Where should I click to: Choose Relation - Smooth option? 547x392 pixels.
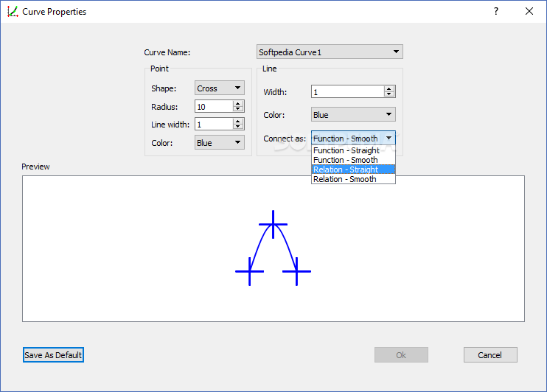coord(353,179)
